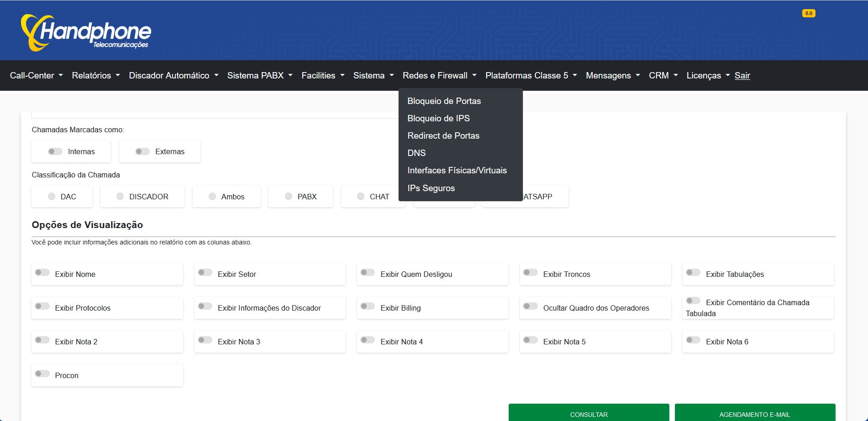This screenshot has height=421, width=868.
Task: Toggle the Externas calls switch
Action: (x=142, y=151)
